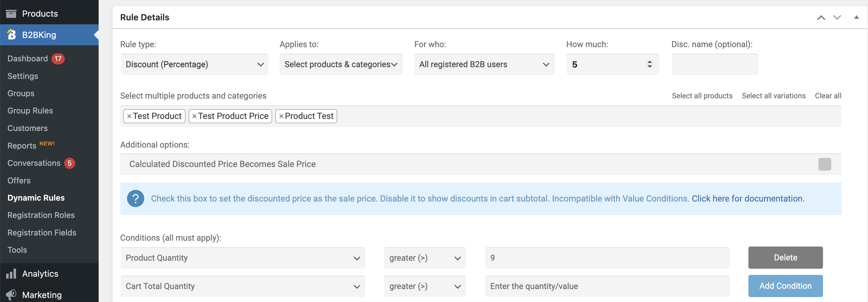The image size is (868, 302).
Task: Collapse the Rule Details panel
Action: pos(856,17)
